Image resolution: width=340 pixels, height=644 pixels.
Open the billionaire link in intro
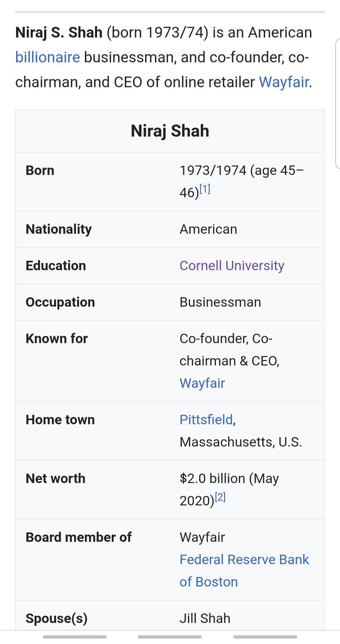click(47, 57)
